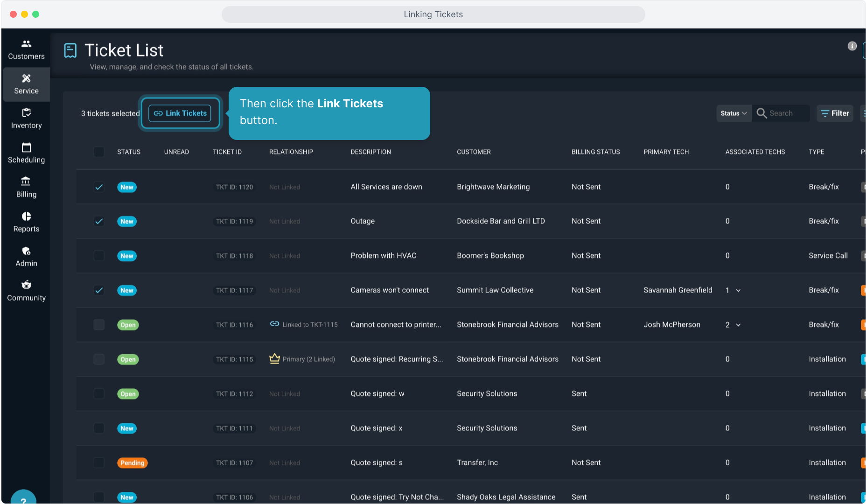Sort by the Ticket ID column header
The image size is (867, 504).
pyautogui.click(x=227, y=152)
